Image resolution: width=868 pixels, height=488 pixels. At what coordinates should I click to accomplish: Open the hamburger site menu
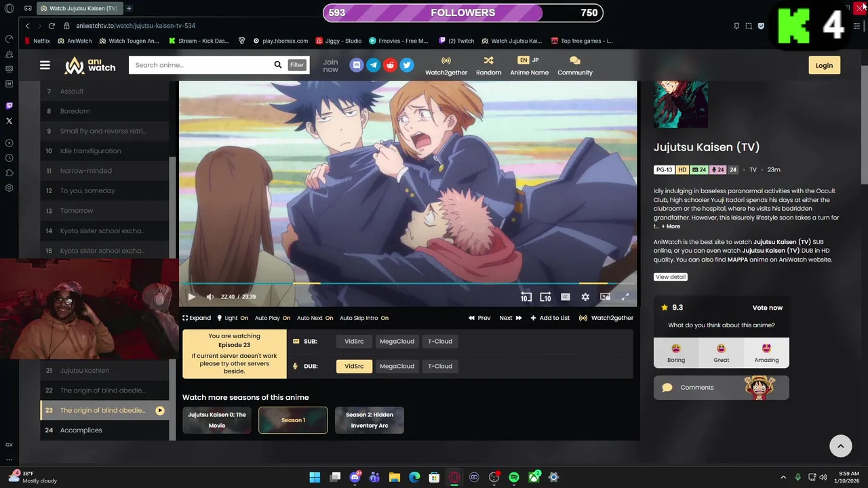click(45, 65)
